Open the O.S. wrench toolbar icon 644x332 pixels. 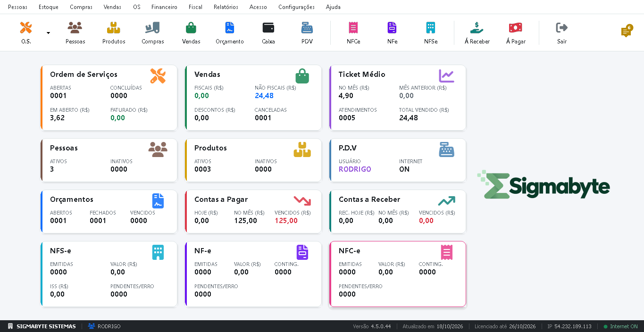pyautogui.click(x=26, y=28)
